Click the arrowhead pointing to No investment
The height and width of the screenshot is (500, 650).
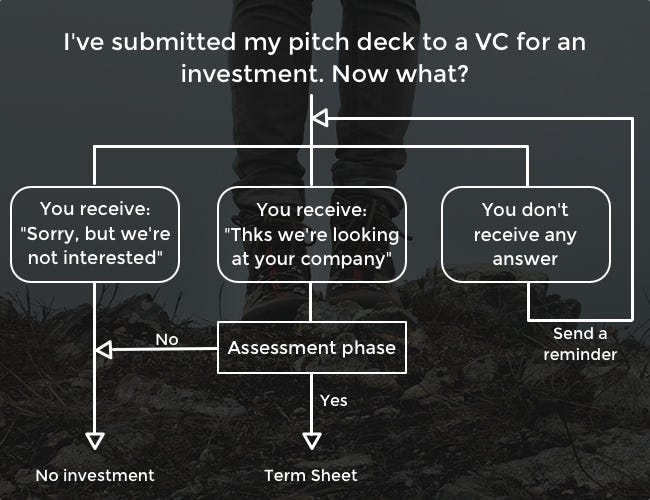(95, 441)
